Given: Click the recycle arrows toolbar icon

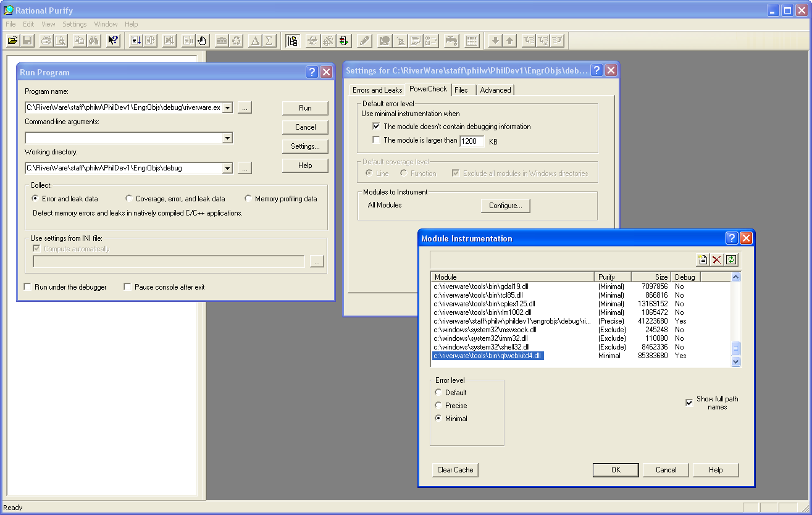Looking at the screenshot, I should point(236,41).
